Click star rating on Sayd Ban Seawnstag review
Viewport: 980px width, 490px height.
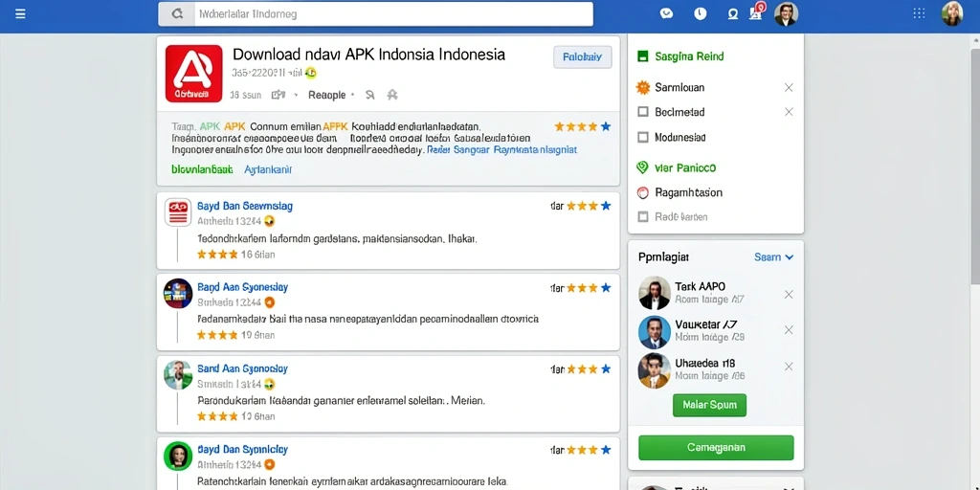tap(589, 206)
